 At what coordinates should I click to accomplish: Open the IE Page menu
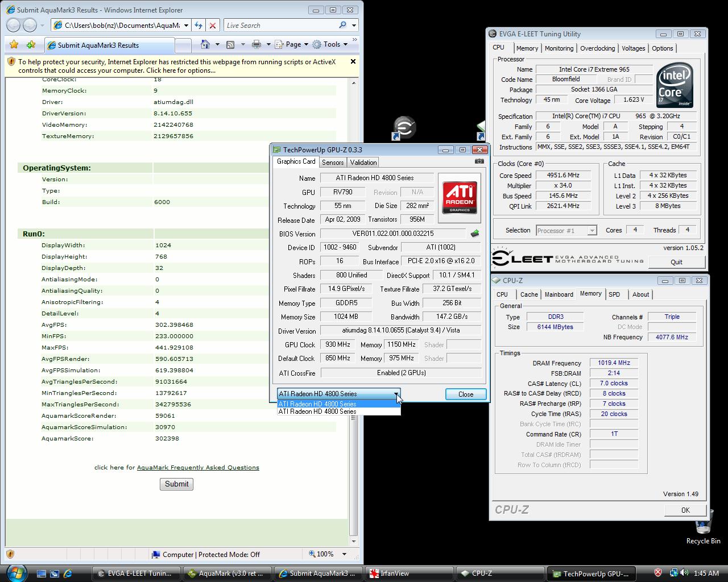click(x=291, y=44)
